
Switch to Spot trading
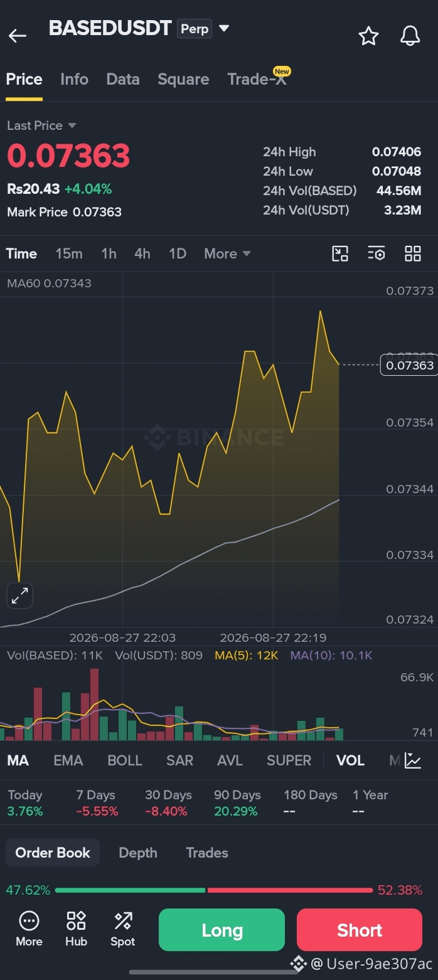point(123,929)
